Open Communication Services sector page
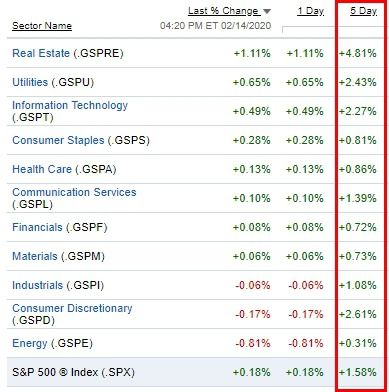The width and height of the screenshot is (389, 392). click(x=74, y=192)
